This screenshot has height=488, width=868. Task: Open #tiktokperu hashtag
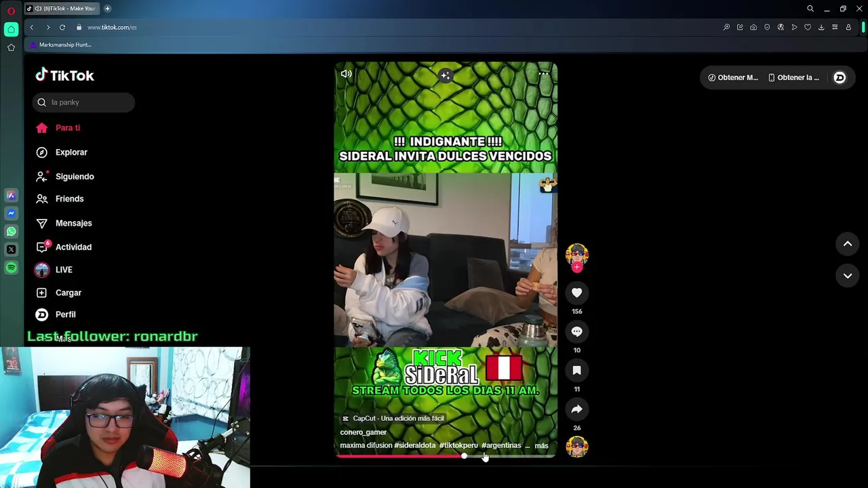pyautogui.click(x=458, y=445)
